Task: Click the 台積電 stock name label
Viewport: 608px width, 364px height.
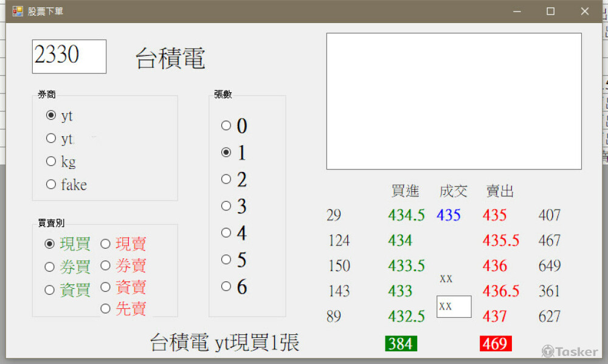Action: [x=170, y=58]
